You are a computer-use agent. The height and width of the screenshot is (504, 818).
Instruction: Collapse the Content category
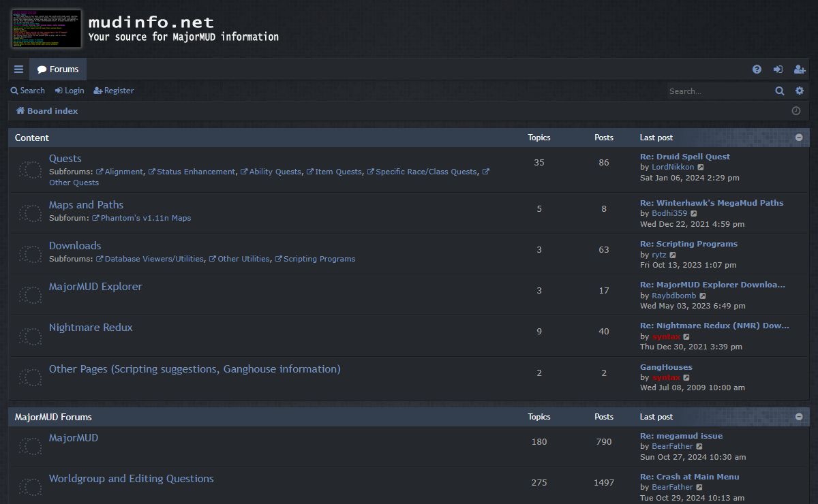point(799,138)
